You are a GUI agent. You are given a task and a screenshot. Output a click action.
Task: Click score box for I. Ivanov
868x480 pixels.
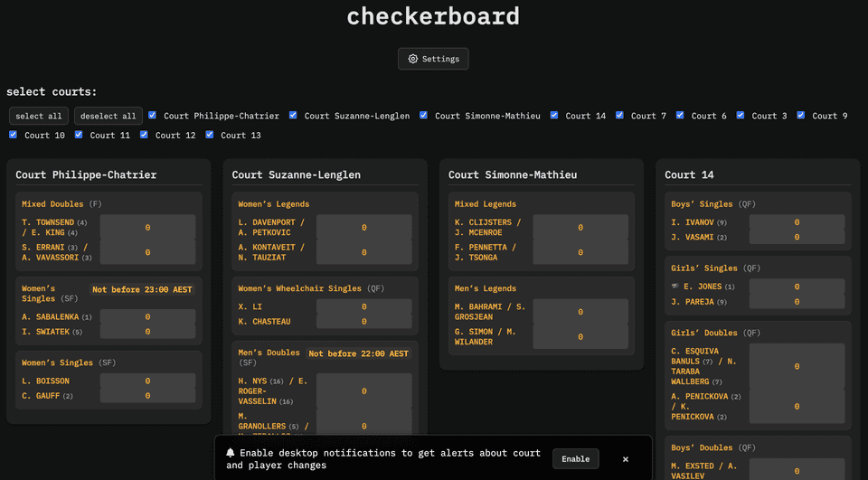click(x=797, y=222)
